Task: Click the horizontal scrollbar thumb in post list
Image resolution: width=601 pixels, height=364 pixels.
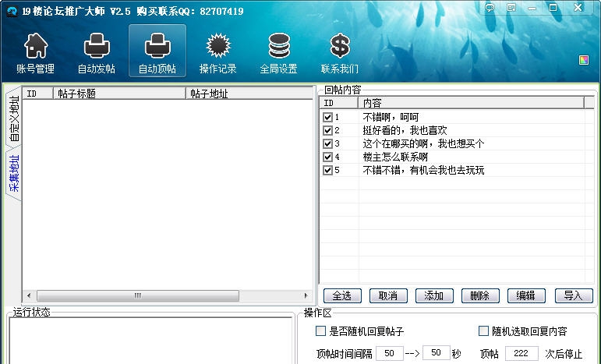Action: pos(138,295)
